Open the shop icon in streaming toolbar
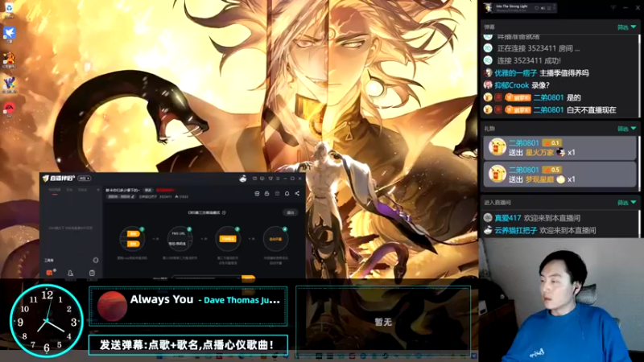The height and width of the screenshot is (362, 644). 257,193
